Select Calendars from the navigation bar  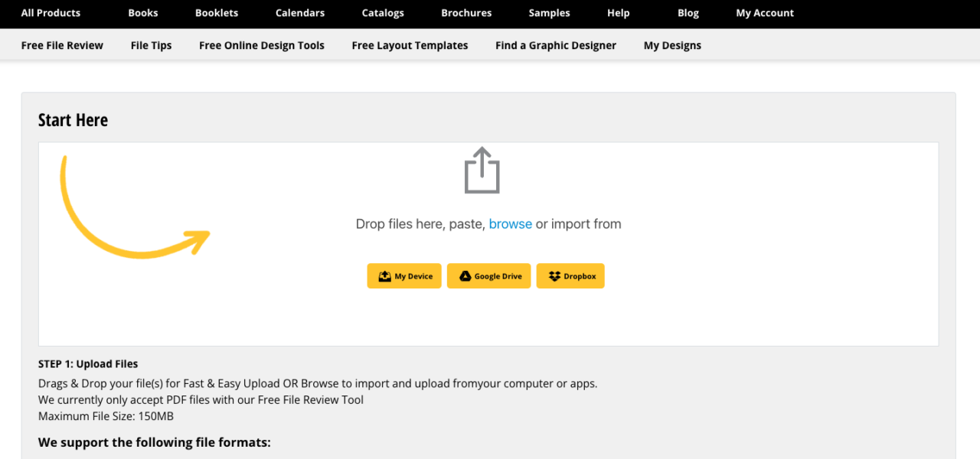(300, 13)
